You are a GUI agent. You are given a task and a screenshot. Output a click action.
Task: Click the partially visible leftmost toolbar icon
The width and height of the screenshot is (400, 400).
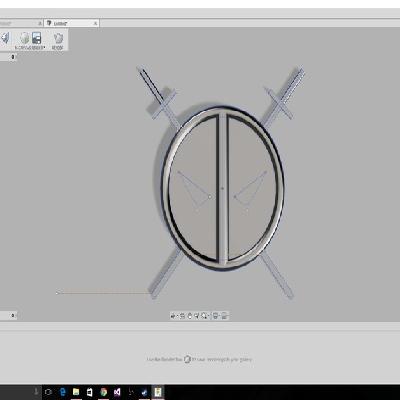5,38
